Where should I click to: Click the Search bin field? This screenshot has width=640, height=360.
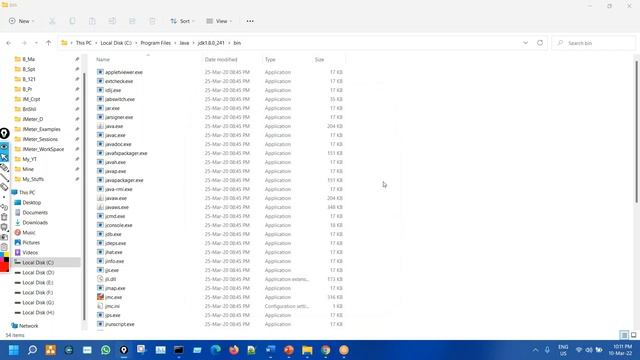coord(594,43)
